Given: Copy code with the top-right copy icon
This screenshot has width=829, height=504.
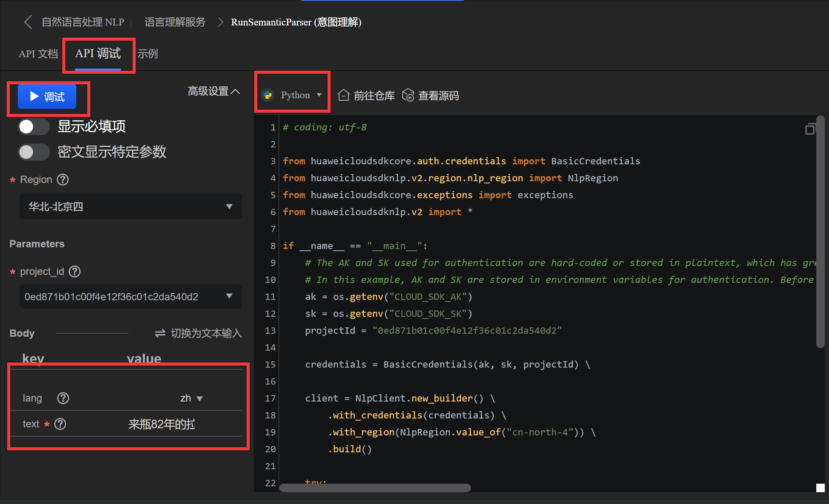Looking at the screenshot, I should point(810,129).
